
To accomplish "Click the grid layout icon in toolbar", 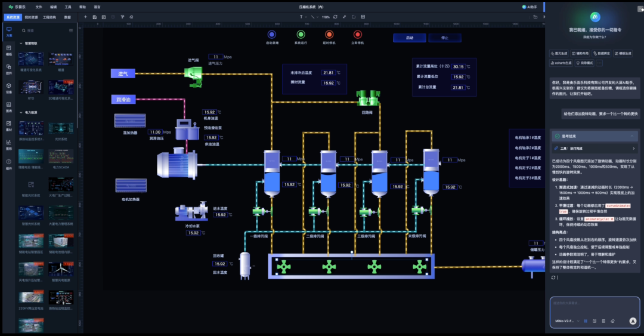I will click(x=363, y=17).
